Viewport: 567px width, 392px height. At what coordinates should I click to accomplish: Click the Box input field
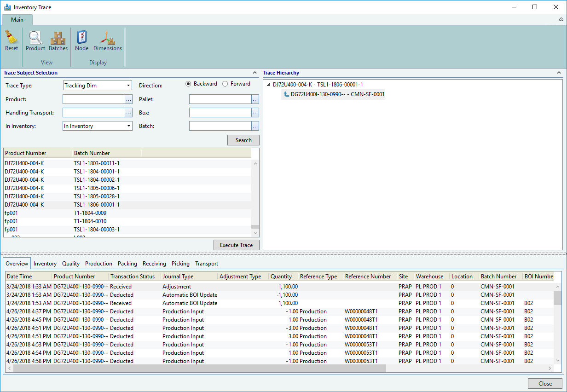click(220, 113)
